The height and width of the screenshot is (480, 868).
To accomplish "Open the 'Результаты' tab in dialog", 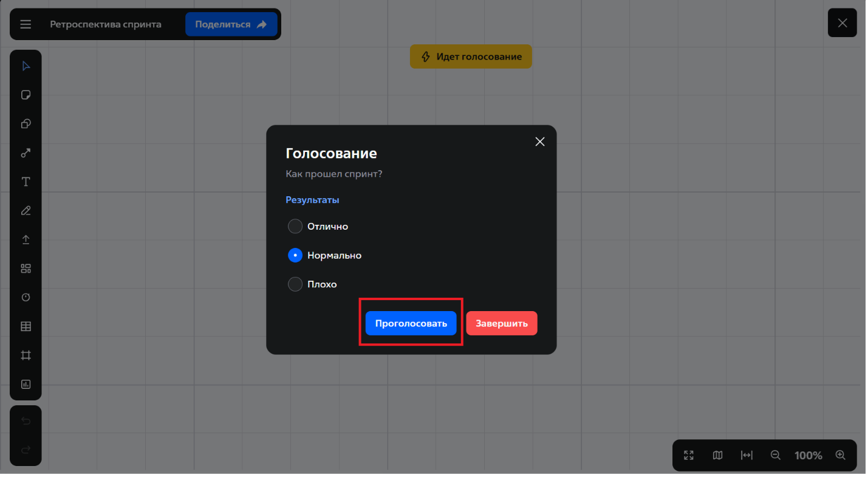I will point(312,200).
